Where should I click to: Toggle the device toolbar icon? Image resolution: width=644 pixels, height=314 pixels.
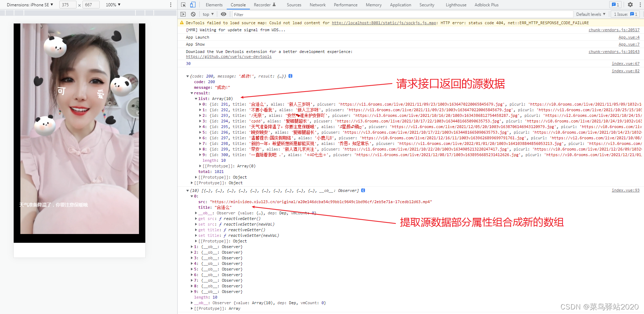193,5
